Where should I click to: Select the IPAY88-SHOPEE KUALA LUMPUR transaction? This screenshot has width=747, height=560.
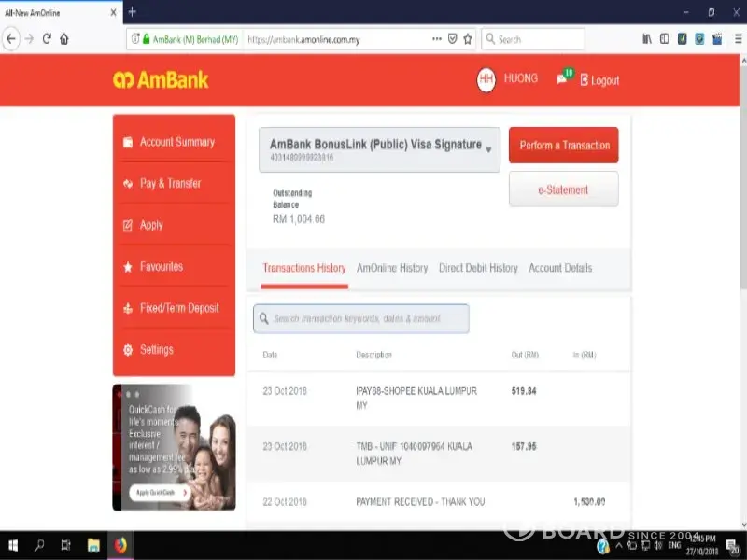pos(438,399)
